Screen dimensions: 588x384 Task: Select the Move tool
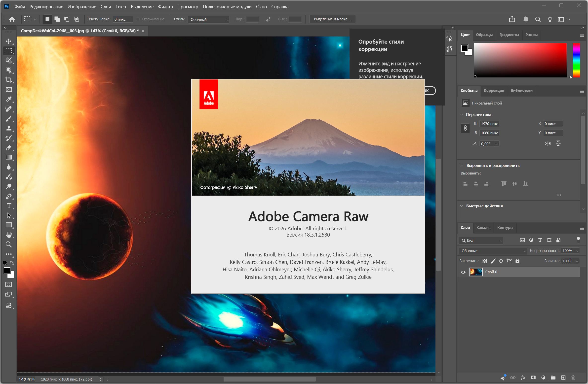[x=9, y=41]
